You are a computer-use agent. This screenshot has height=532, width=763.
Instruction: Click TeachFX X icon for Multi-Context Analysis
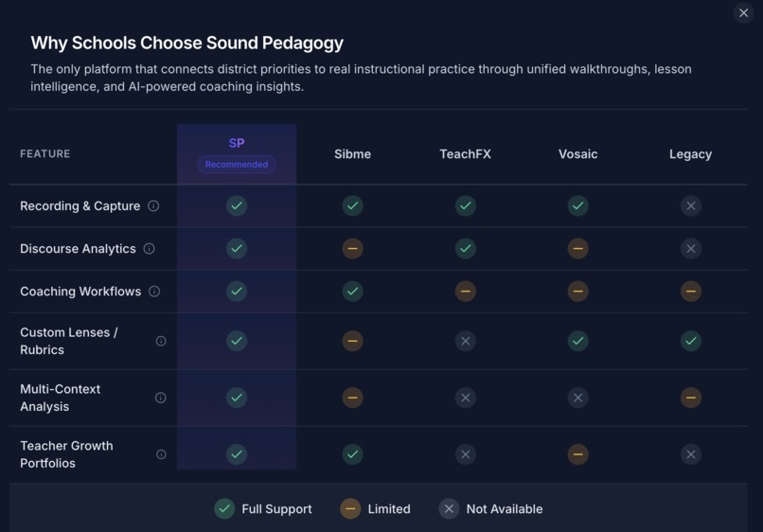click(465, 398)
